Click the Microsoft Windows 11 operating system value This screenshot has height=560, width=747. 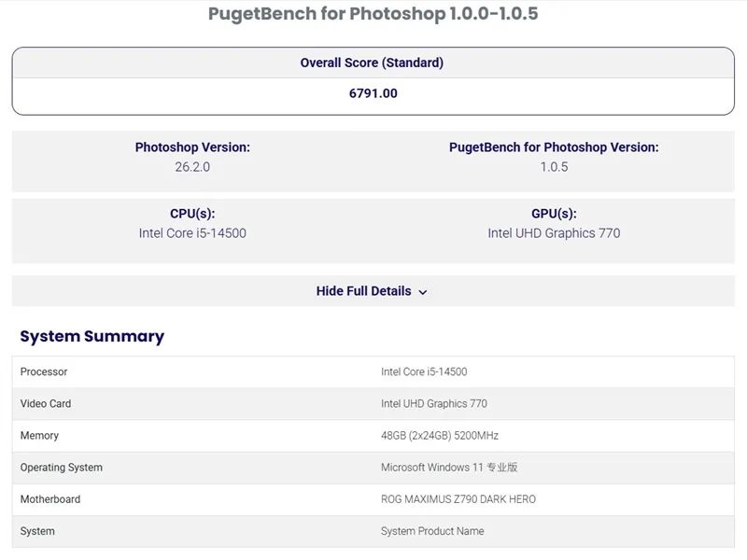(449, 468)
